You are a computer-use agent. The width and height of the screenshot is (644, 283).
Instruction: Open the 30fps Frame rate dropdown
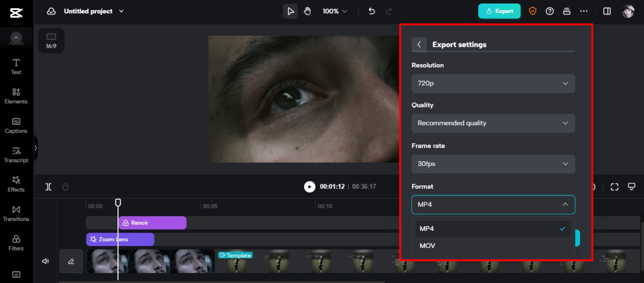pyautogui.click(x=493, y=164)
